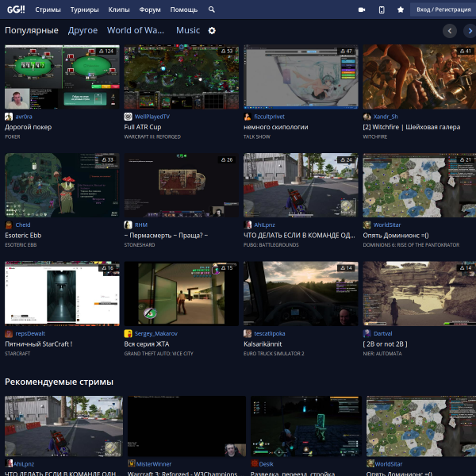
Task: Click the video camera icon in header
Action: click(x=362, y=10)
